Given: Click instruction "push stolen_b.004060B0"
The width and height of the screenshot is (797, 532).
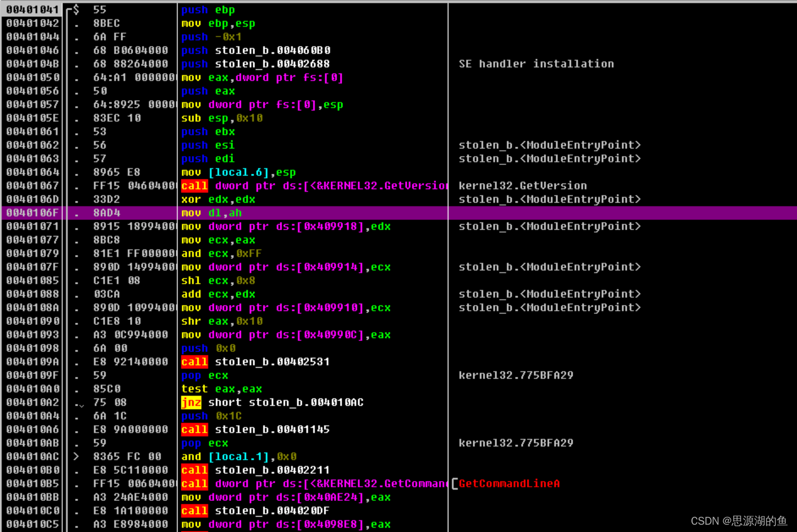Looking at the screenshot, I should tap(256, 50).
